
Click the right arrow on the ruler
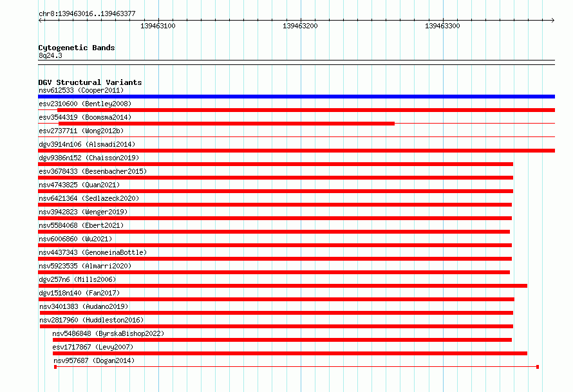(552, 20)
